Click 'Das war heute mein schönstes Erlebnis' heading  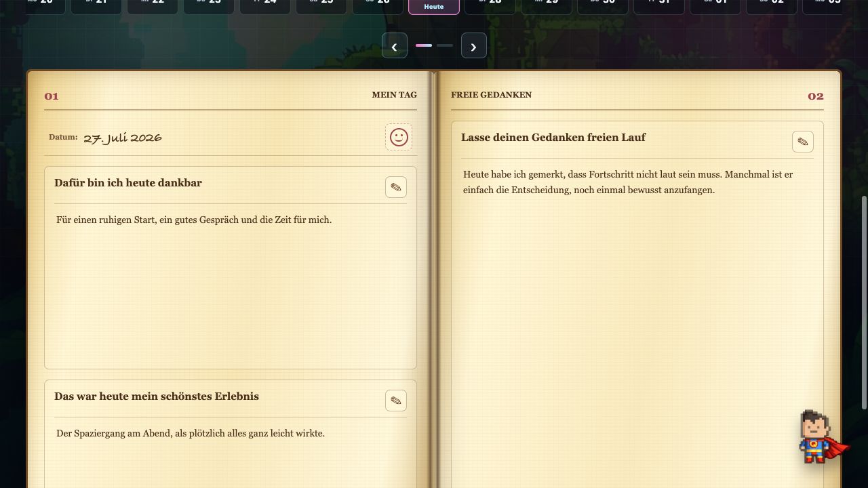[x=157, y=396]
